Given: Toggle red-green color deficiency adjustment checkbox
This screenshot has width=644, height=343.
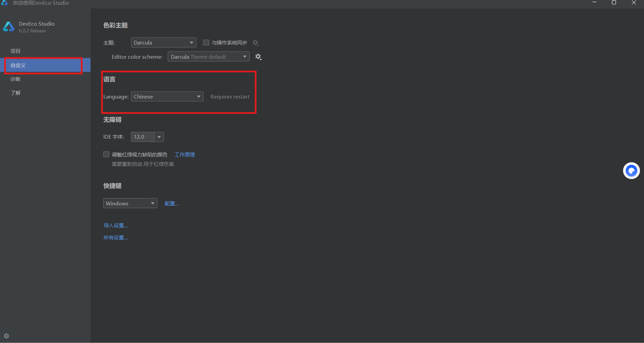Looking at the screenshot, I should coord(106,154).
